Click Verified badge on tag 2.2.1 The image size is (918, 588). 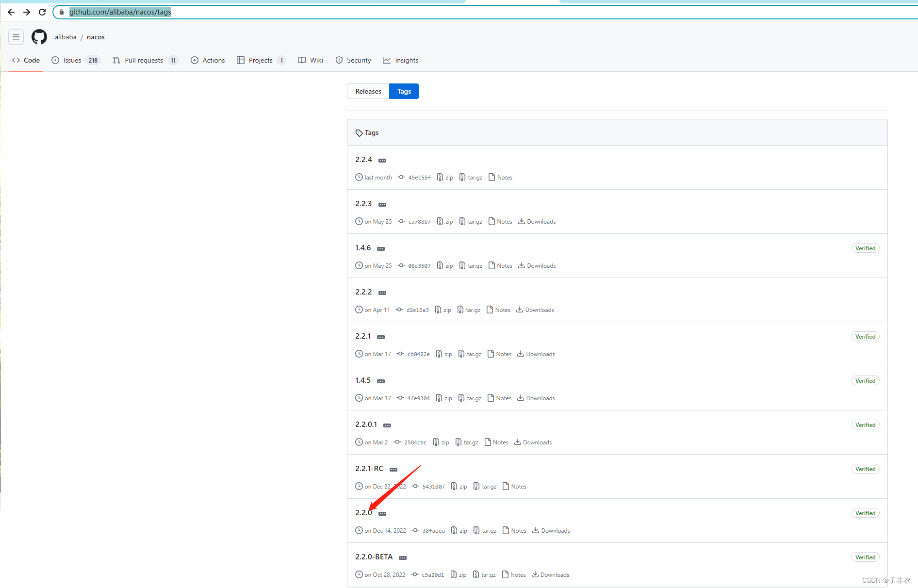click(865, 337)
